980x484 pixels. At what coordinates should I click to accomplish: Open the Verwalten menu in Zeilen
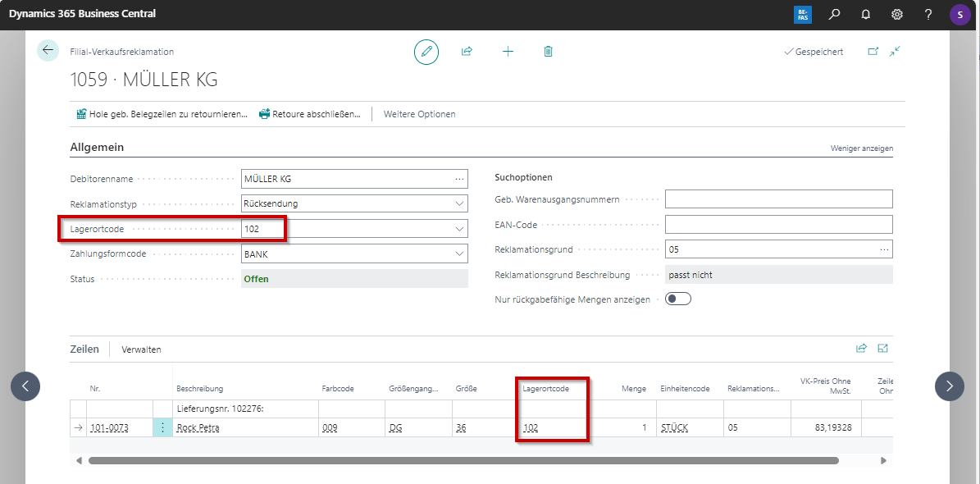click(141, 349)
